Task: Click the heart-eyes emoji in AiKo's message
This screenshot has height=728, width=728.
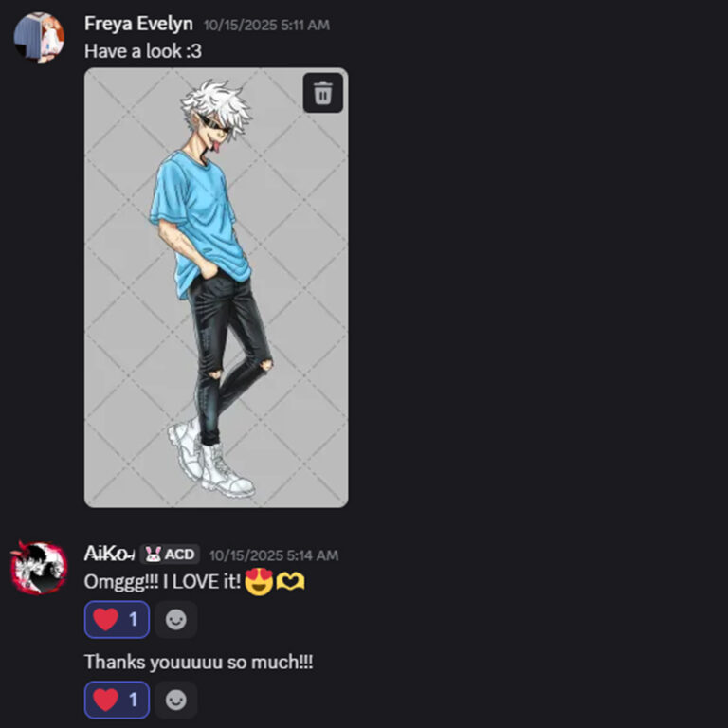Action: coord(259,581)
